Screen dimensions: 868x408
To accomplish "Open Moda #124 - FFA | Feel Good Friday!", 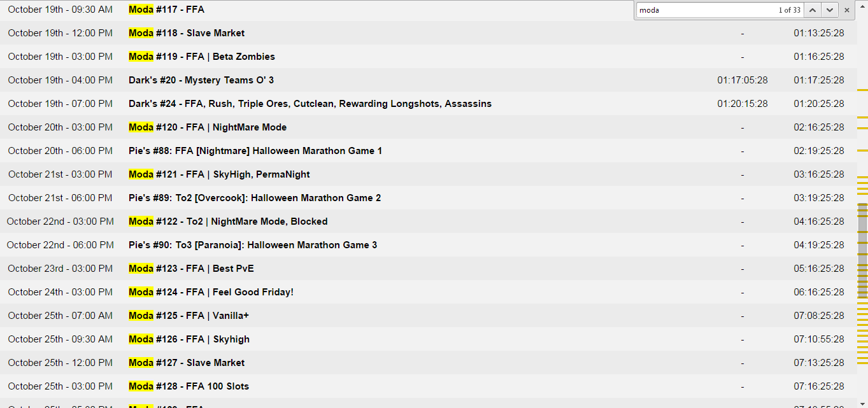I will click(211, 292).
